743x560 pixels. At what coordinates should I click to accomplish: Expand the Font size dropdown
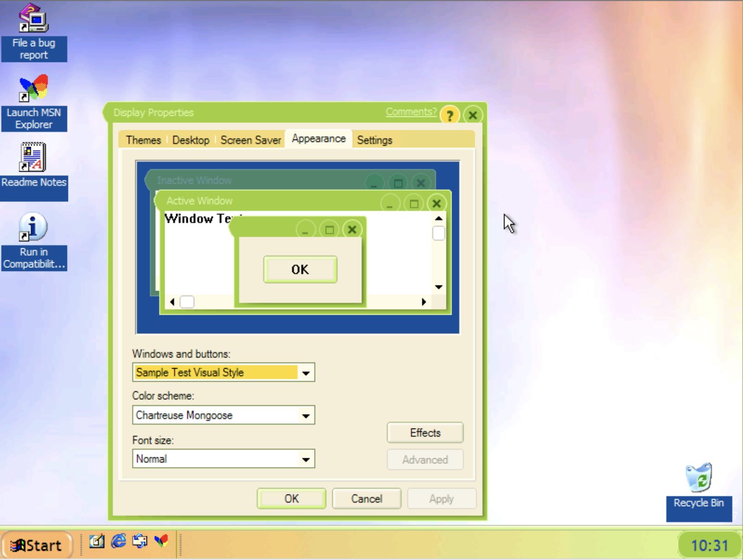tap(307, 459)
